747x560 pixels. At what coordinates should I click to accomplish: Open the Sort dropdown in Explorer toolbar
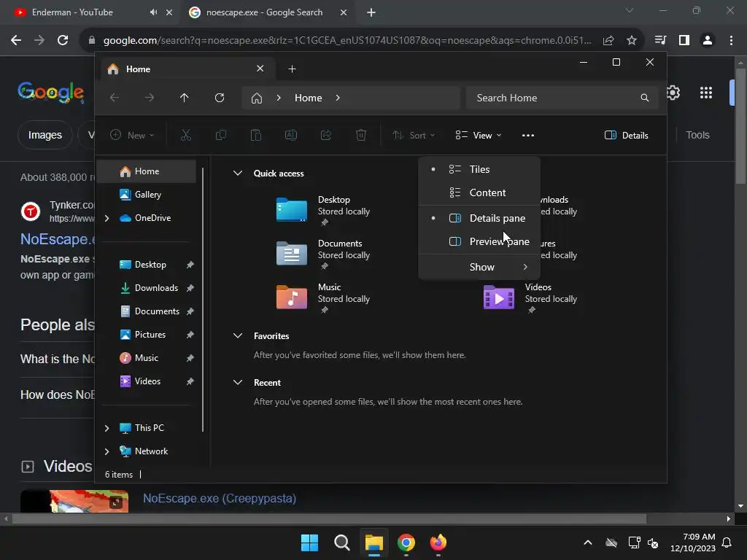point(413,135)
